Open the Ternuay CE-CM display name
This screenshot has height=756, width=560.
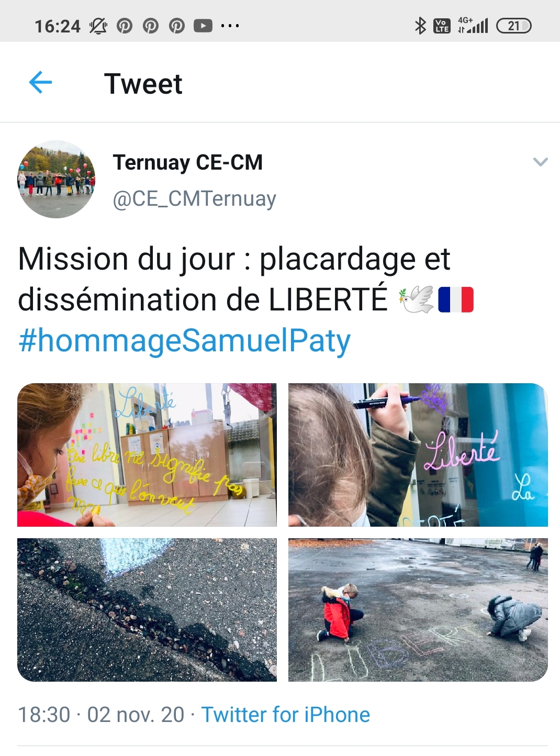(187, 162)
